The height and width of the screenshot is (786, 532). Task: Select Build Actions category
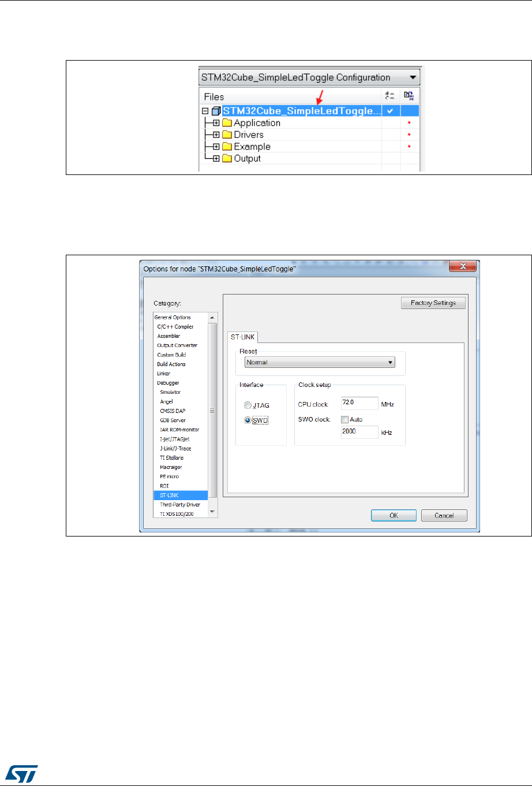point(171,364)
